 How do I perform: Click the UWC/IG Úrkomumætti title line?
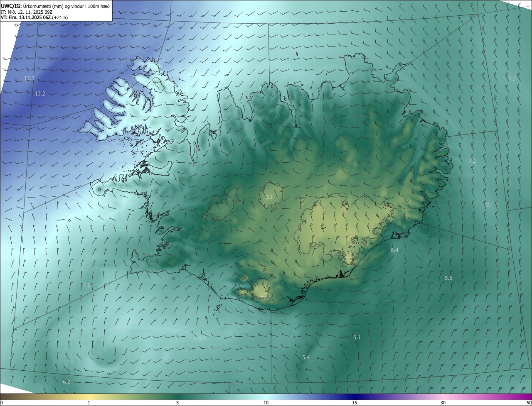click(x=55, y=6)
